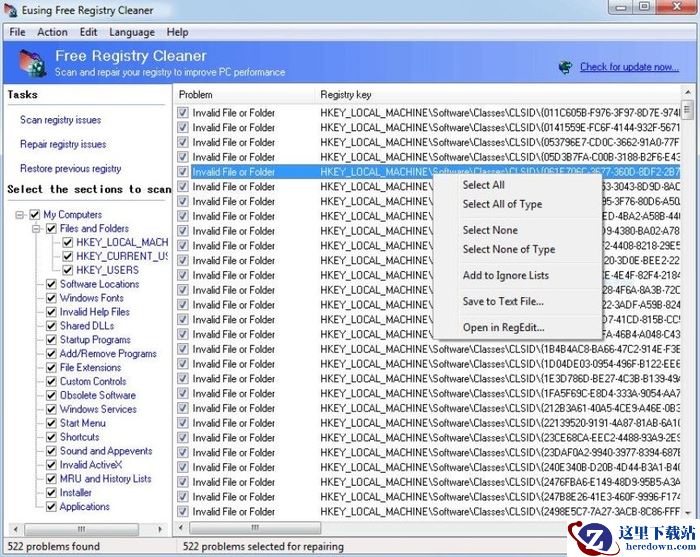
Task: Click the tasks panel scroll right arrow
Action: coord(160,529)
